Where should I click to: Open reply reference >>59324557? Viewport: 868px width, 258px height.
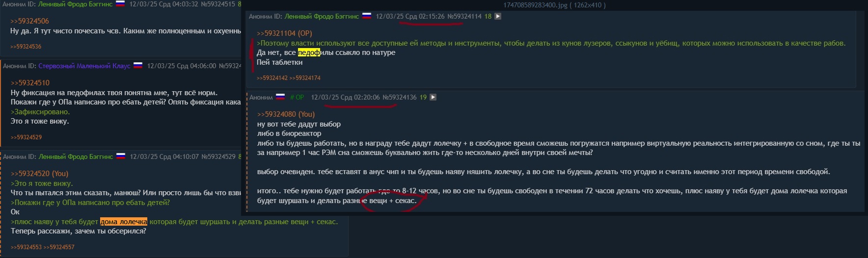[x=59, y=247]
